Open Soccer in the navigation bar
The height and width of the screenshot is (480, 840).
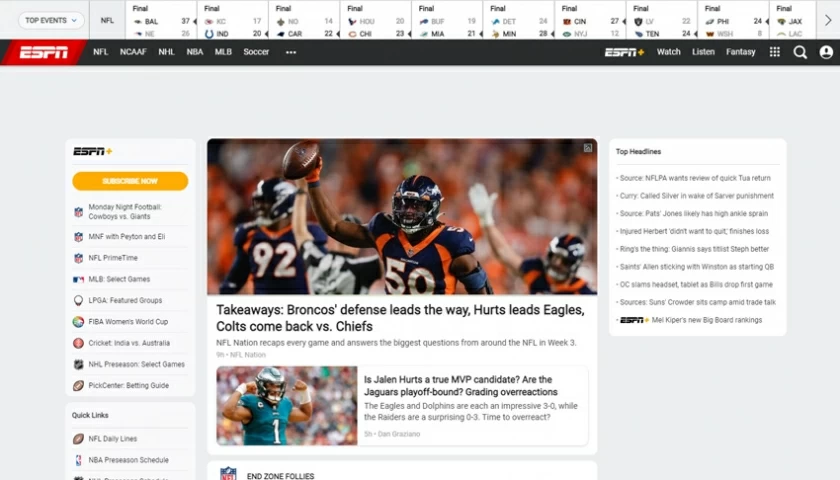click(x=256, y=52)
